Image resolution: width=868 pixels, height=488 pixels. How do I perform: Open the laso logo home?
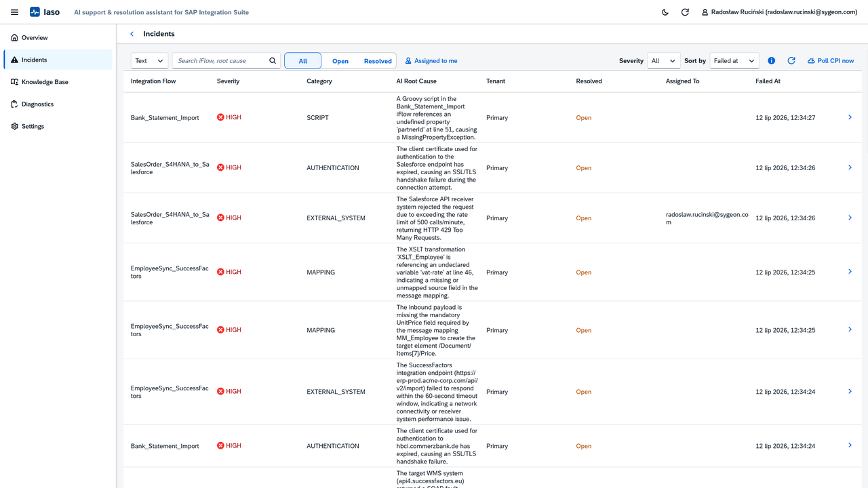[45, 12]
